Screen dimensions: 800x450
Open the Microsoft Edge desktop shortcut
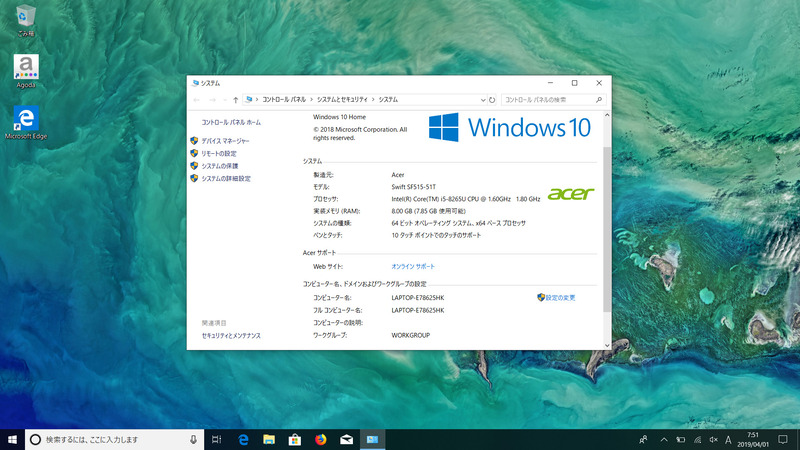tap(26, 123)
